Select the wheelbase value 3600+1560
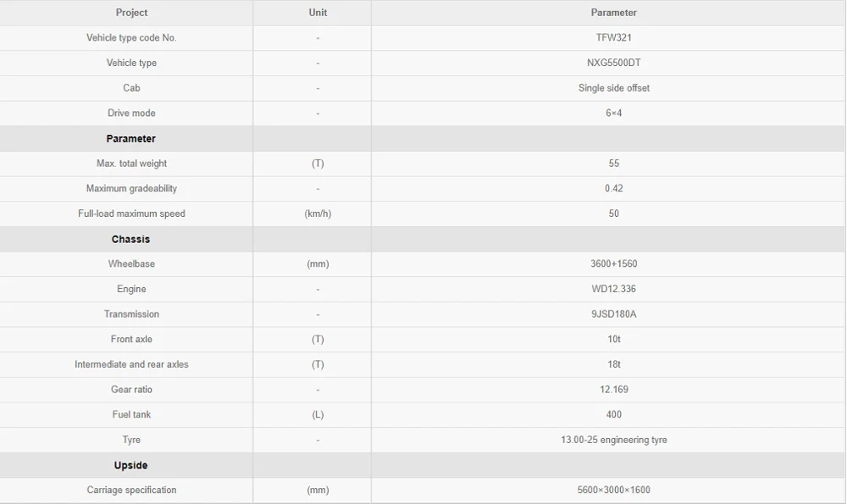Image resolution: width=847 pixels, height=504 pixels. coord(613,264)
